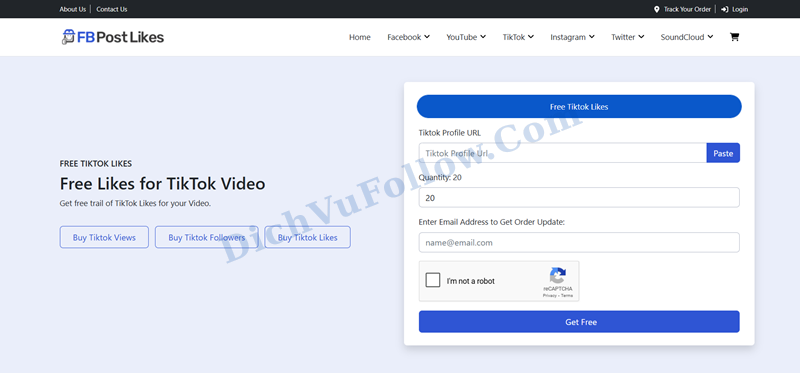This screenshot has width=800, height=373.
Task: Click the Buy Tiktok Followers button
Action: (207, 237)
